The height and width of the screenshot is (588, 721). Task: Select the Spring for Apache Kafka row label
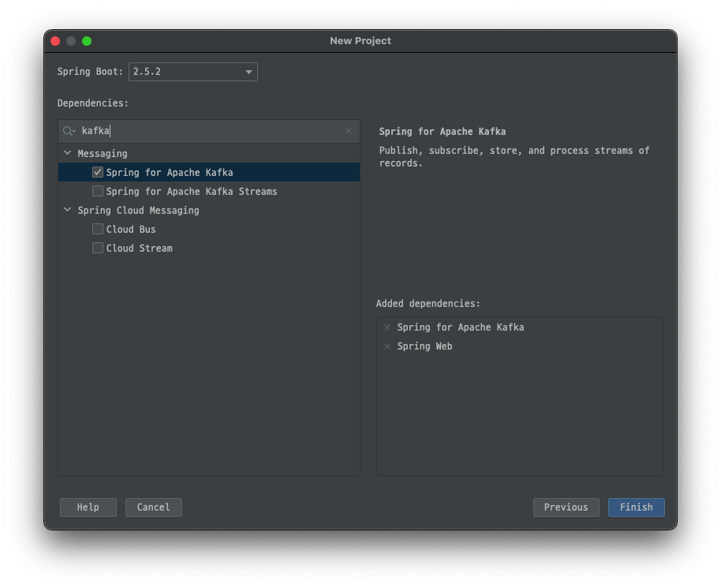click(x=170, y=173)
